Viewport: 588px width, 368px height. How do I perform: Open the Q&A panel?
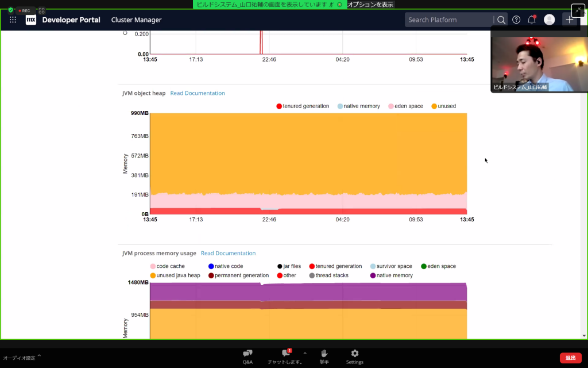[x=247, y=356]
